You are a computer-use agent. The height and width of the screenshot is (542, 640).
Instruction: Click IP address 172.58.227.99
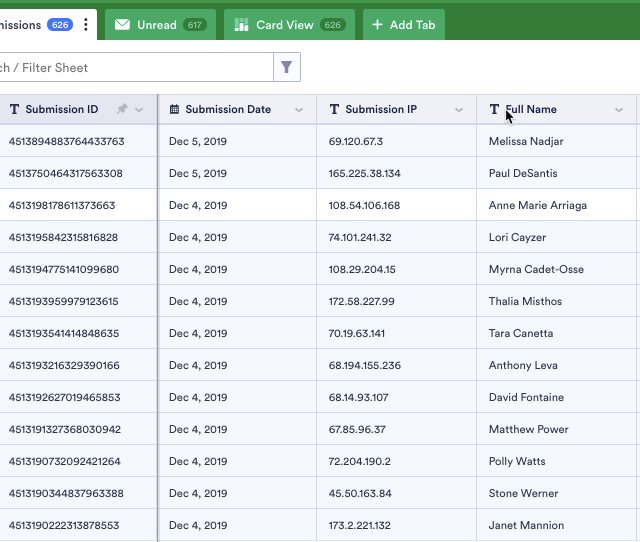[361, 301]
